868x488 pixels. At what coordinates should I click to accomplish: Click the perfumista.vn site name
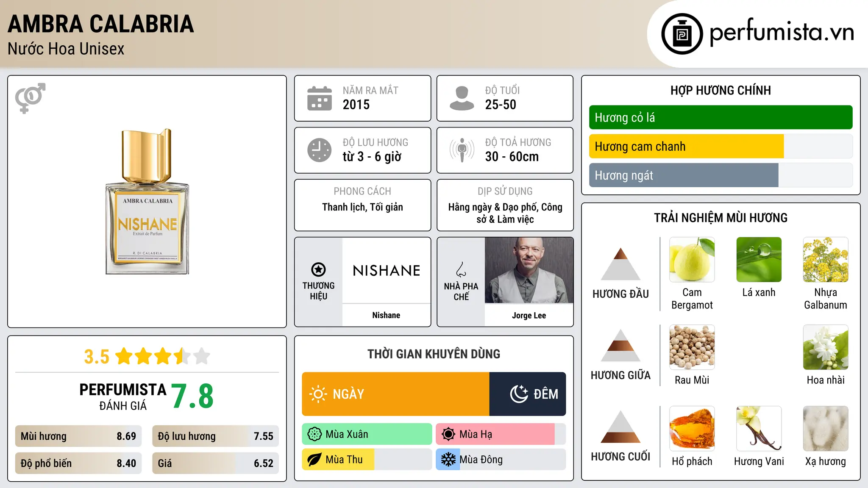[x=782, y=32]
